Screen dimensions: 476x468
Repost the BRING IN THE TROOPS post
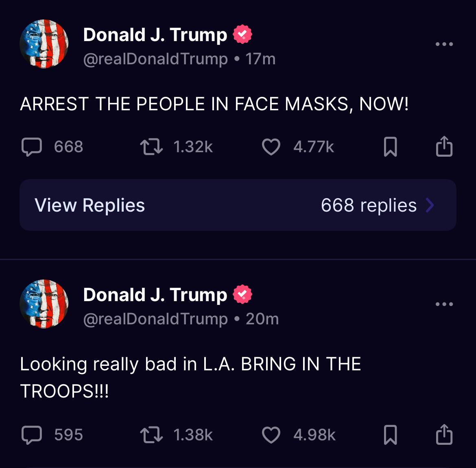[151, 435]
